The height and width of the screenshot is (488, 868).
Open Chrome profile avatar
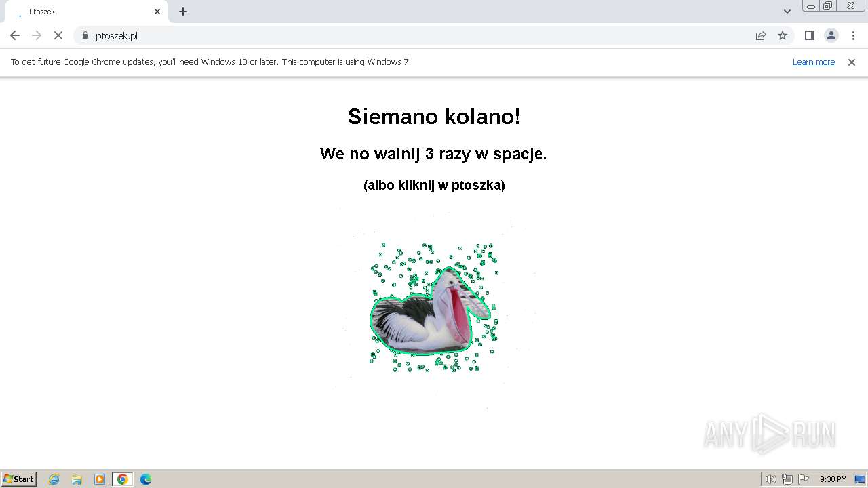[x=831, y=35]
